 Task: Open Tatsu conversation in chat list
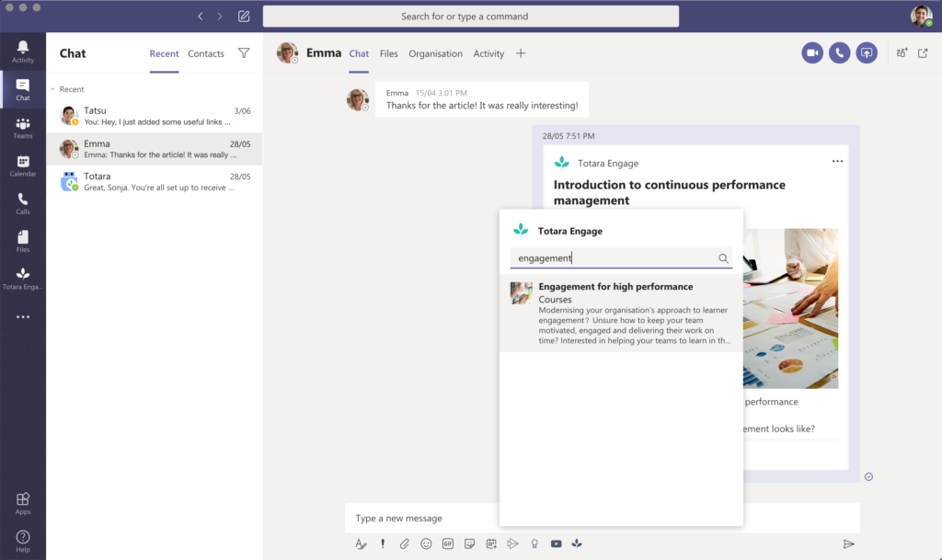155,116
